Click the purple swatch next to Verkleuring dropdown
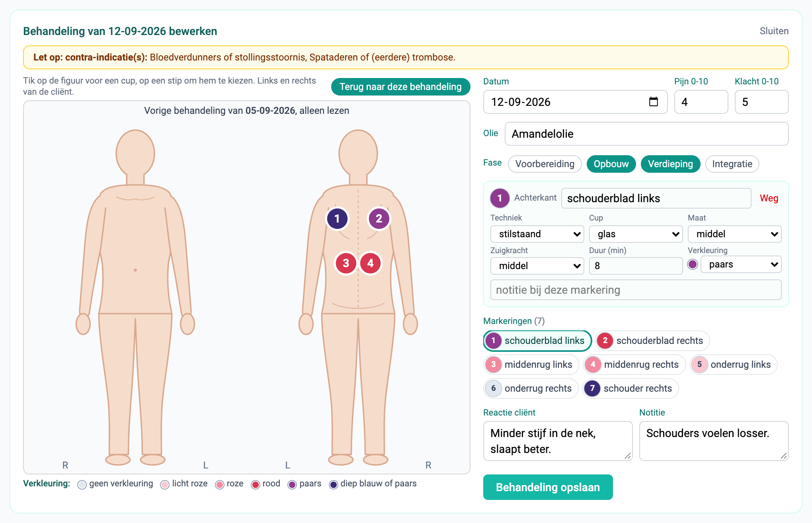Screen dimensions: 812x523 pyautogui.click(x=693, y=264)
